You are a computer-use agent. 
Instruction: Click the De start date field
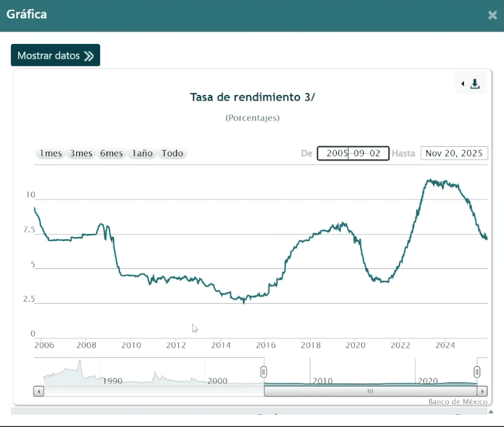pos(353,153)
